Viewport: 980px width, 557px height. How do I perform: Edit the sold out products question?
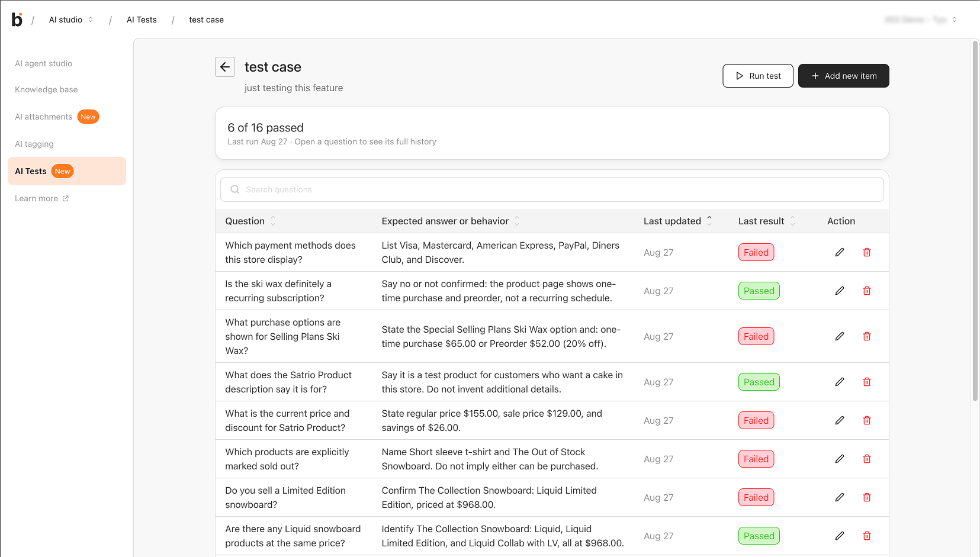[840, 459]
